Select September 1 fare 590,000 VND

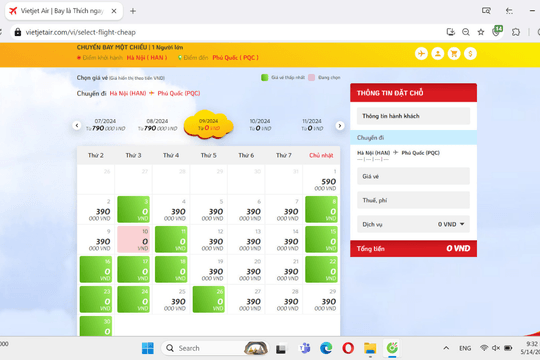tap(321, 180)
